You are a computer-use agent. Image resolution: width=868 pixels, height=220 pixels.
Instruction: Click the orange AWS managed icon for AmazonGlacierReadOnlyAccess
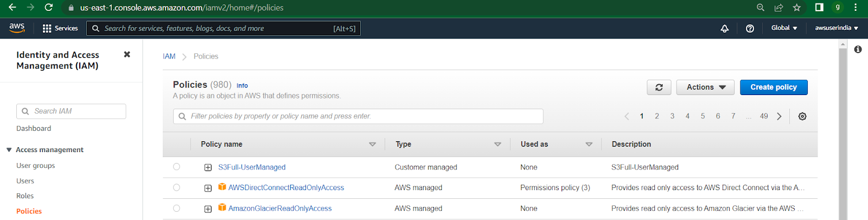coord(222,208)
